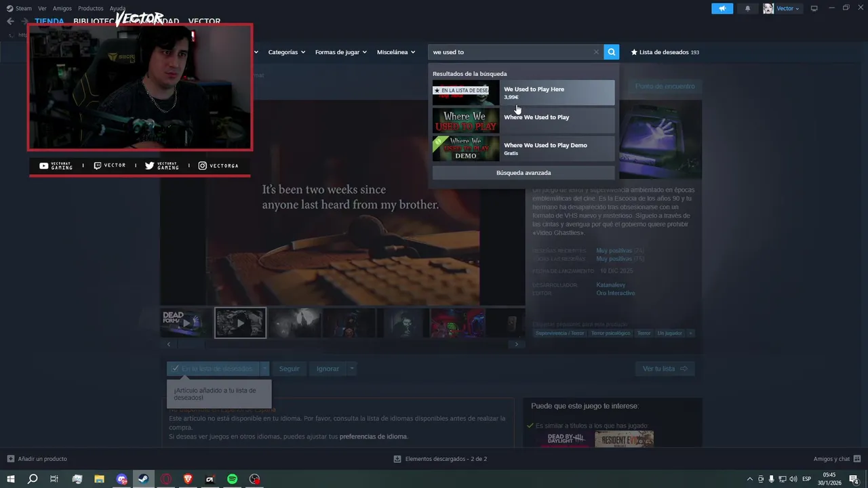Open 'Where We Used to Play Demo' result
Screen dimensions: 868x488
tap(524, 148)
